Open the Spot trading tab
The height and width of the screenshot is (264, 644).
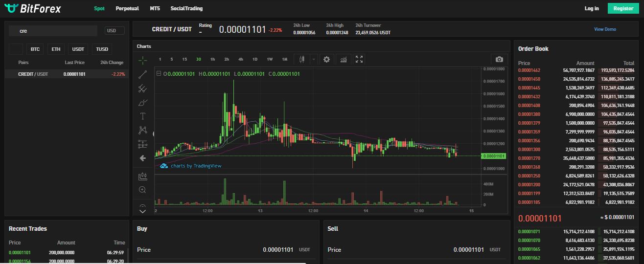[x=99, y=8]
